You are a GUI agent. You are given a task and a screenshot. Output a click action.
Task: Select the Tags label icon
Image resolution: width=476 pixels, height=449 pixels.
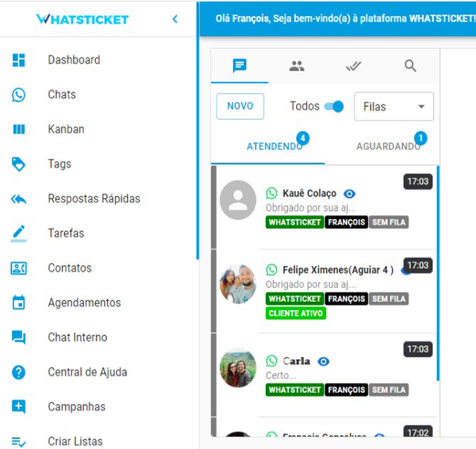(19, 164)
